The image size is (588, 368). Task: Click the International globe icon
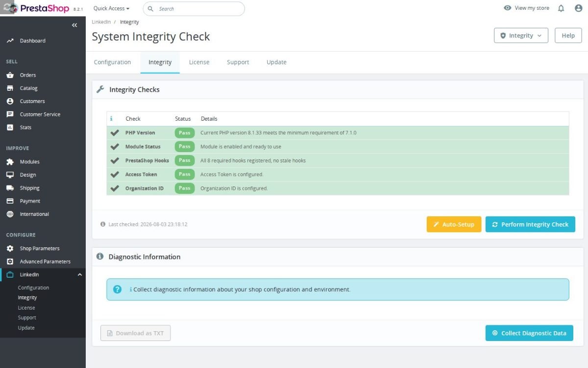[x=10, y=214]
